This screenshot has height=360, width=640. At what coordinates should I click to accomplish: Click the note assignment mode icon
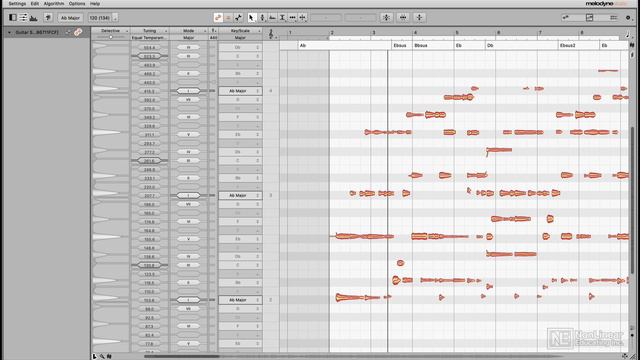pyautogui.click(x=566, y=18)
